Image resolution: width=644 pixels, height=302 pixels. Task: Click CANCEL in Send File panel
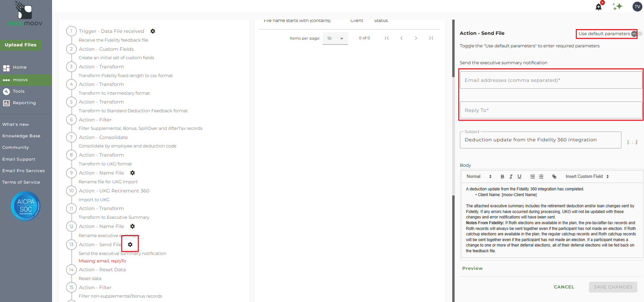pos(564,287)
